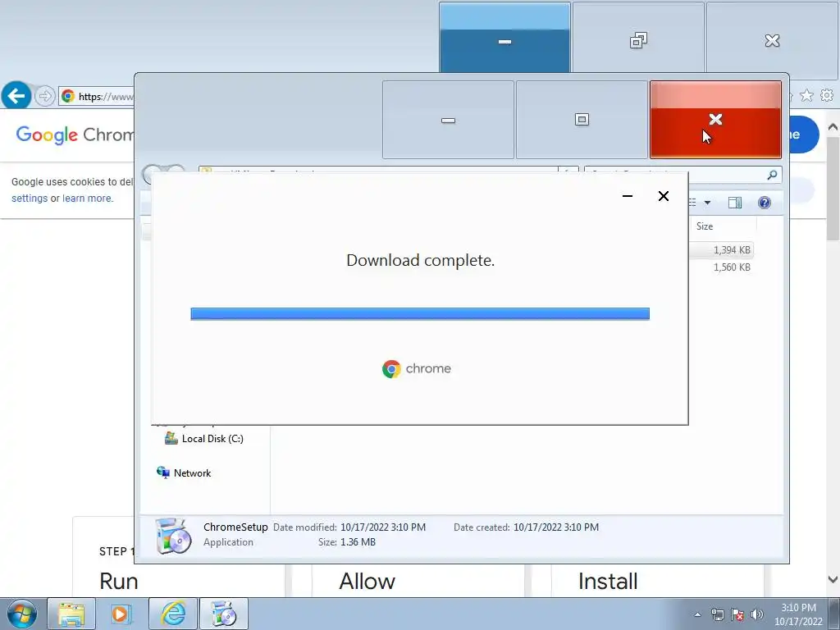Open Explorer's blue help question mark
This screenshot has height=630, width=840.
(765, 203)
